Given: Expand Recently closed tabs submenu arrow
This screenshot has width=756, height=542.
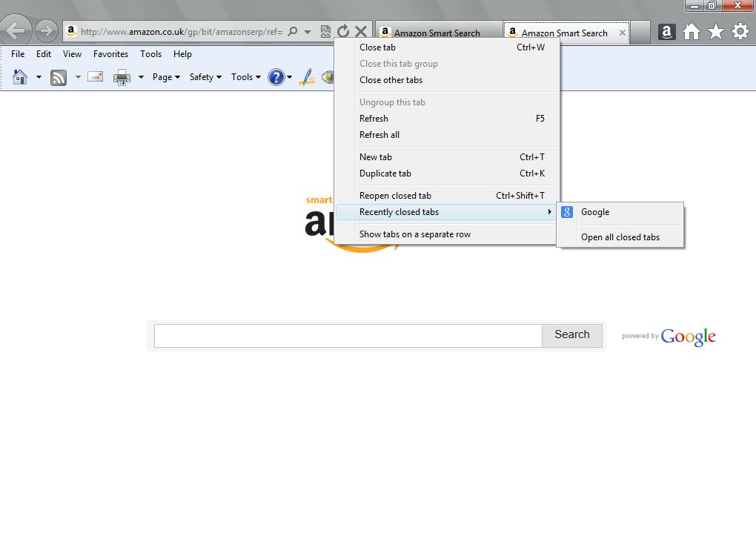Looking at the screenshot, I should click(549, 212).
